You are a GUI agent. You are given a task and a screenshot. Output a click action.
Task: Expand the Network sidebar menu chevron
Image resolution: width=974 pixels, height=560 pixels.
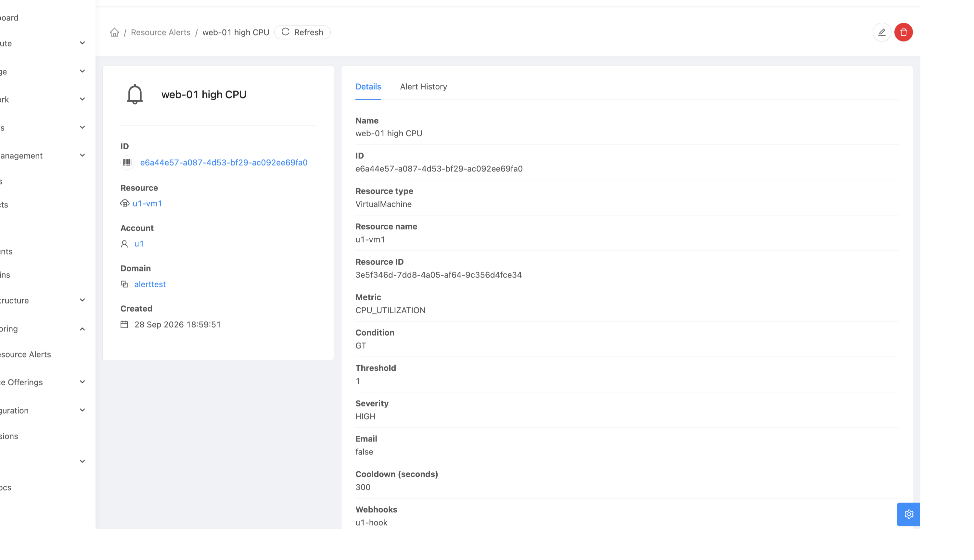pos(82,99)
